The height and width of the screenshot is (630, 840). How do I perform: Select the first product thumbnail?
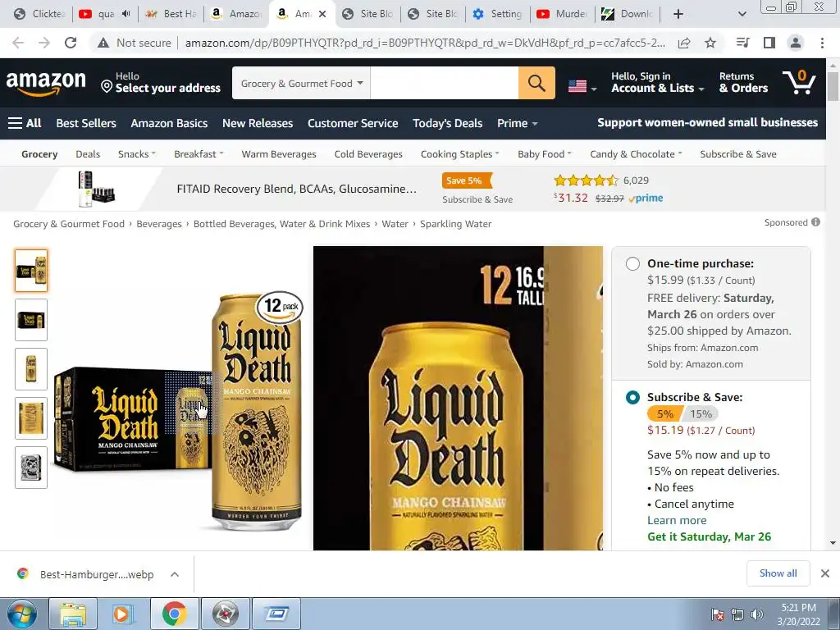coord(31,271)
